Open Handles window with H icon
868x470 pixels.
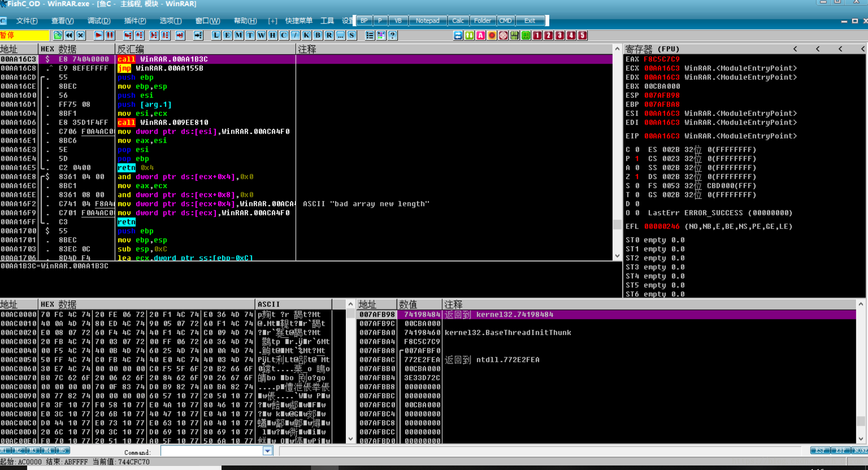coord(273,35)
